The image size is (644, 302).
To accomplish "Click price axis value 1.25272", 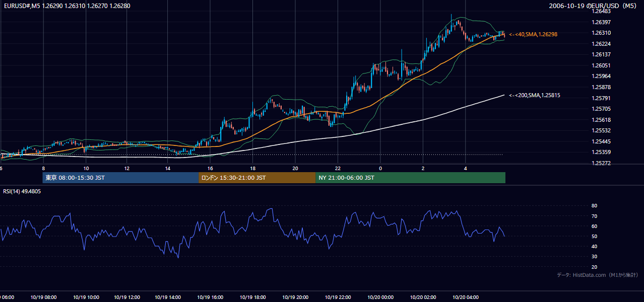I will click(x=602, y=163).
